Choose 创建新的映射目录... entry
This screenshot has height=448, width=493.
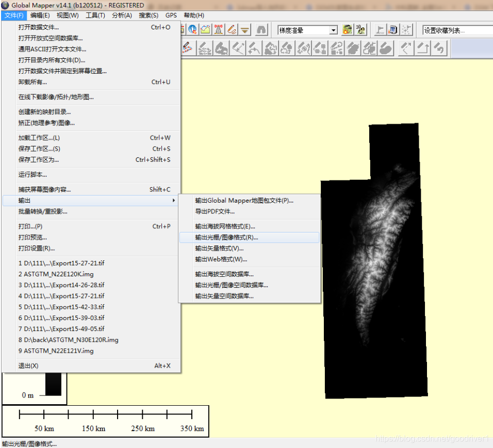click(x=91, y=112)
